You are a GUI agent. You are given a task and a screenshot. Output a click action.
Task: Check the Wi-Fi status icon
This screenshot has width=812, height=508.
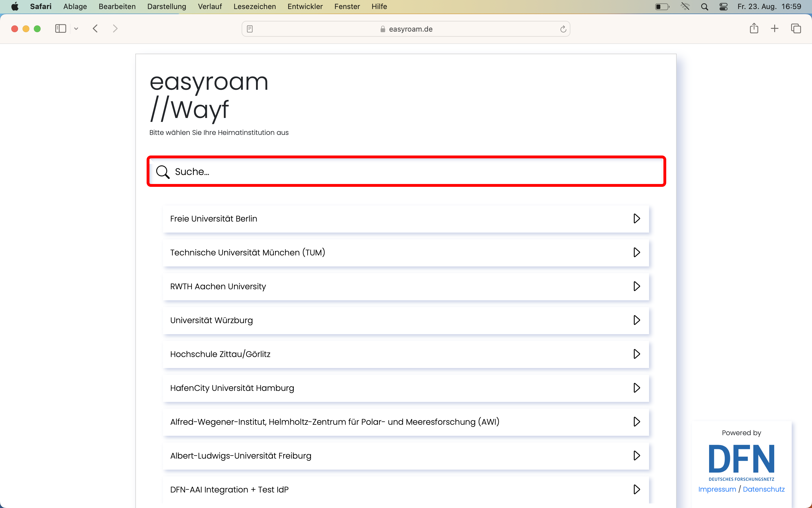tap(685, 6)
